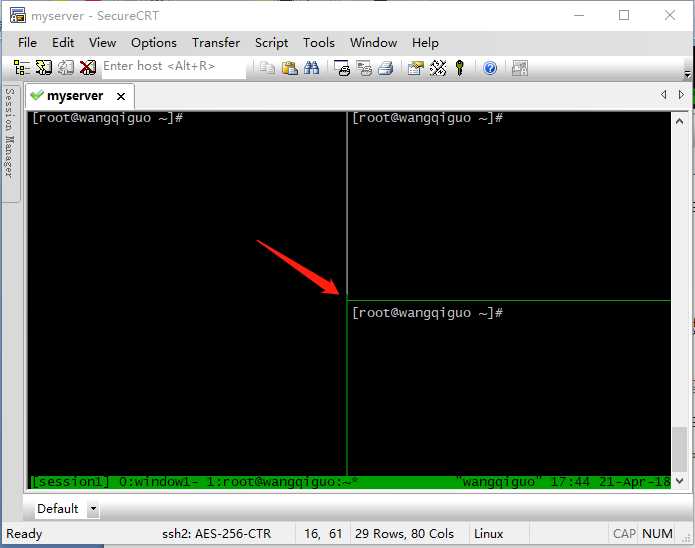The width and height of the screenshot is (695, 548).
Task: Open Session Manager toolbar icon
Action: pyautogui.click(x=21, y=68)
